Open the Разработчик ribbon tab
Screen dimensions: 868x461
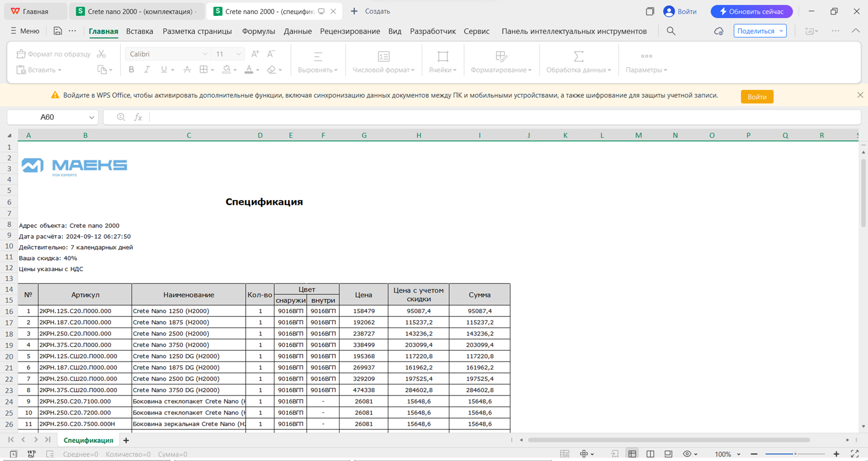pyautogui.click(x=433, y=31)
